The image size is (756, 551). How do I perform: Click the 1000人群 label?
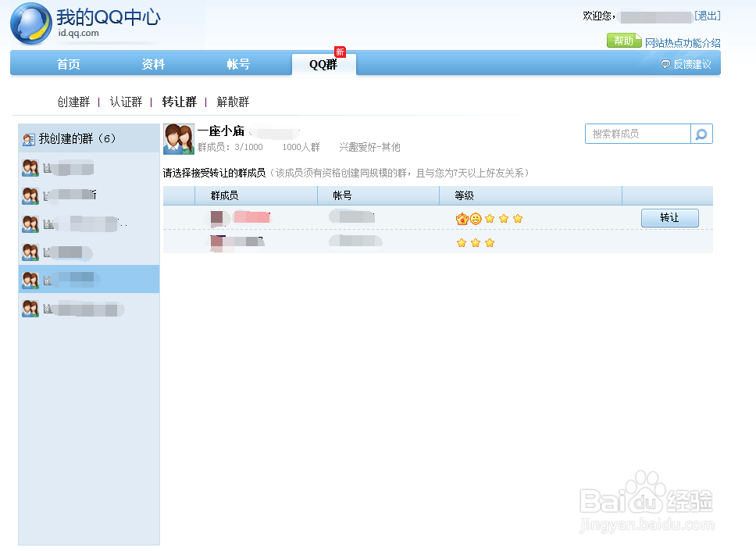301,147
